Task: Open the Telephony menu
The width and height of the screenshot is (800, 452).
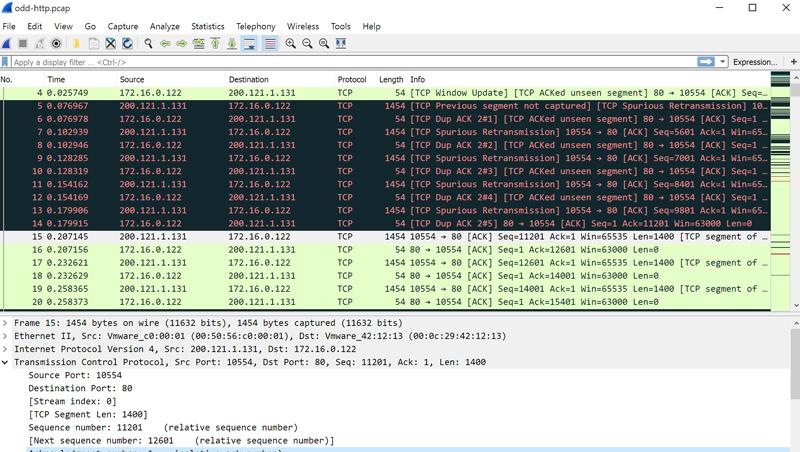Action: click(256, 26)
